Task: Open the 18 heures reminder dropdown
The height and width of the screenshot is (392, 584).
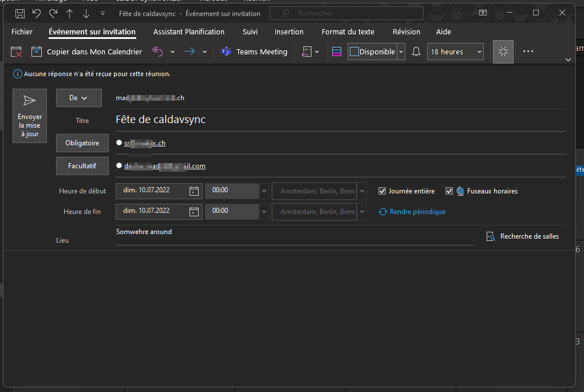Action: 455,52
